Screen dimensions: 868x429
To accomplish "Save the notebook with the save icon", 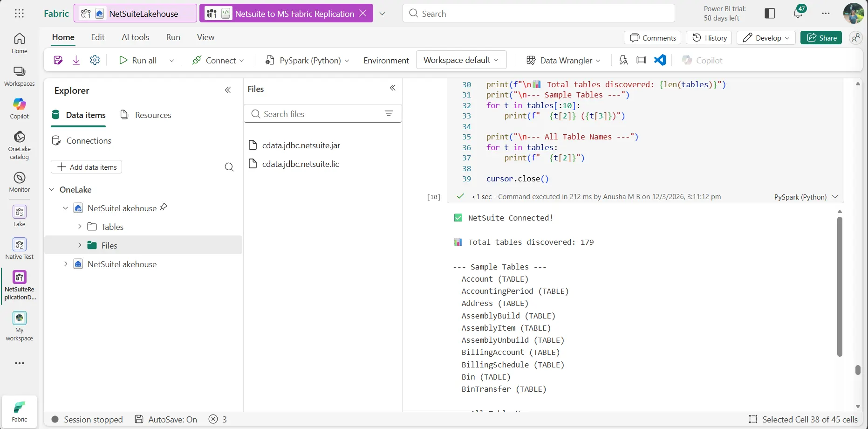I will point(57,60).
